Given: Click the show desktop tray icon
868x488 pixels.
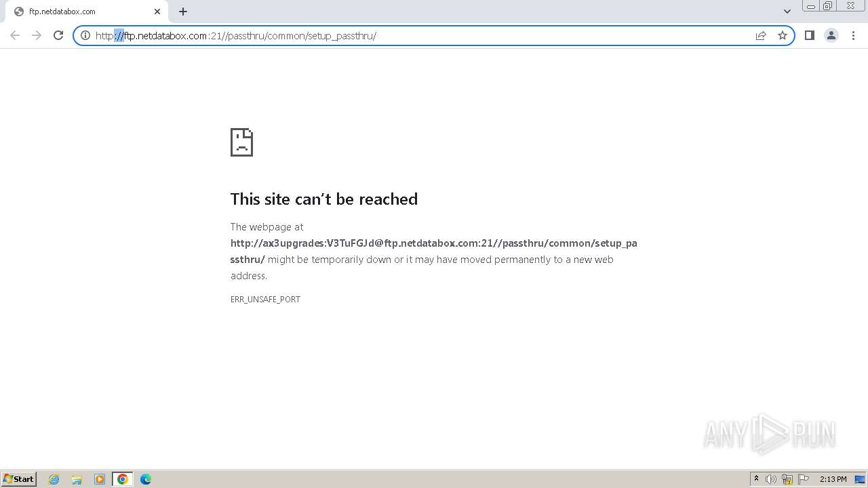Looking at the screenshot, I should 859,479.
